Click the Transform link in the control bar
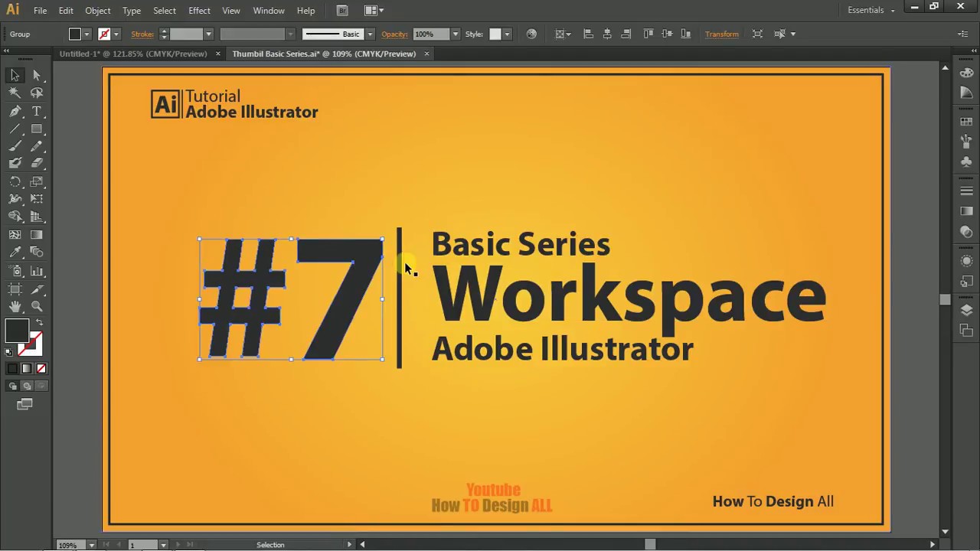The height and width of the screenshot is (551, 980). (x=721, y=34)
